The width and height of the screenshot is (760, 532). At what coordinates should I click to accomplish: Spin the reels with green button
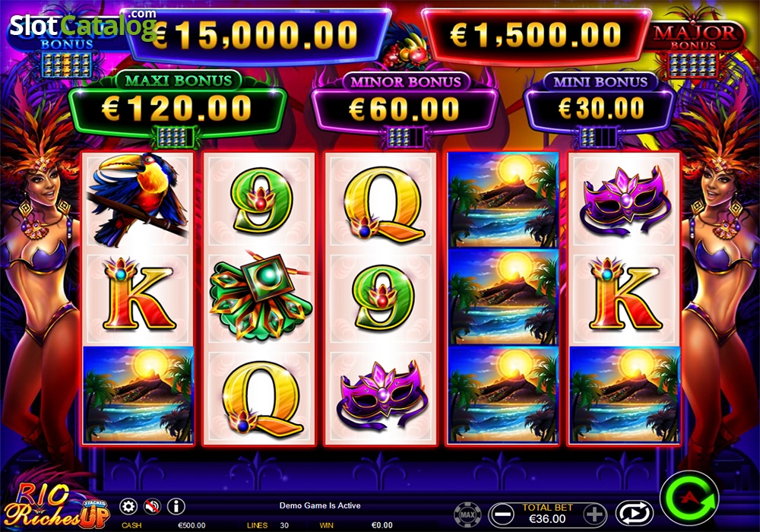(690, 499)
